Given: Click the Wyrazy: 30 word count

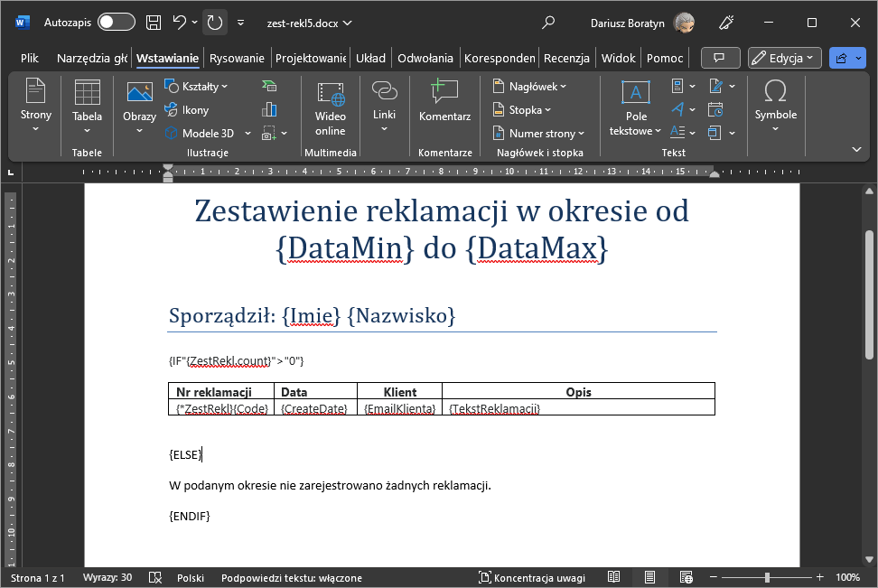Looking at the screenshot, I should point(107,576).
